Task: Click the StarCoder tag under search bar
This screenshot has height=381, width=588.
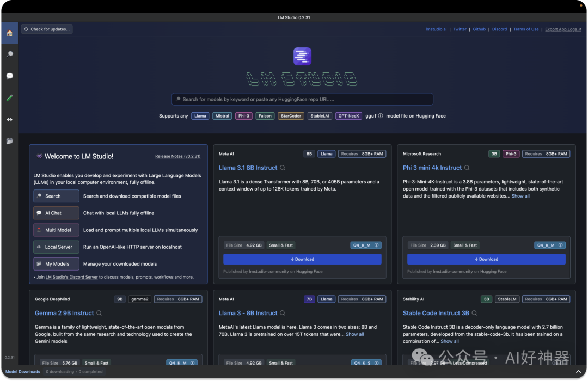Action: tap(291, 116)
